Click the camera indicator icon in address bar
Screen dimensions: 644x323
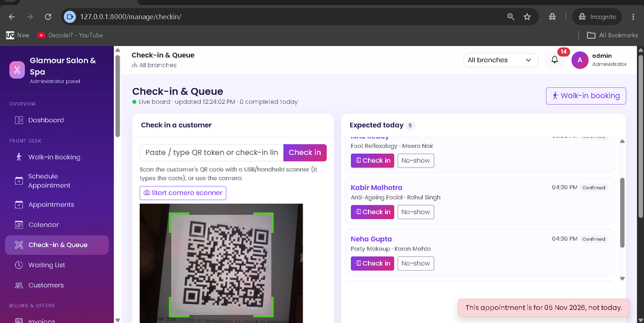coord(70,17)
